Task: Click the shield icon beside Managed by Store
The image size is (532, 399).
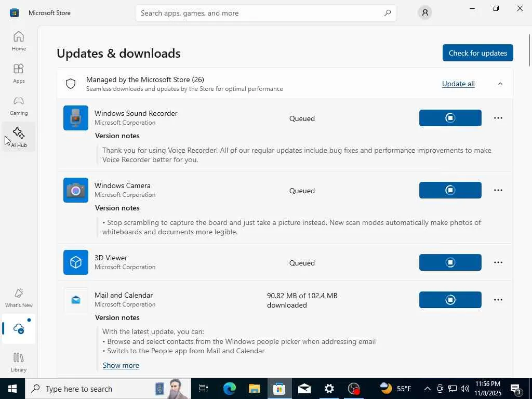Action: (71, 84)
